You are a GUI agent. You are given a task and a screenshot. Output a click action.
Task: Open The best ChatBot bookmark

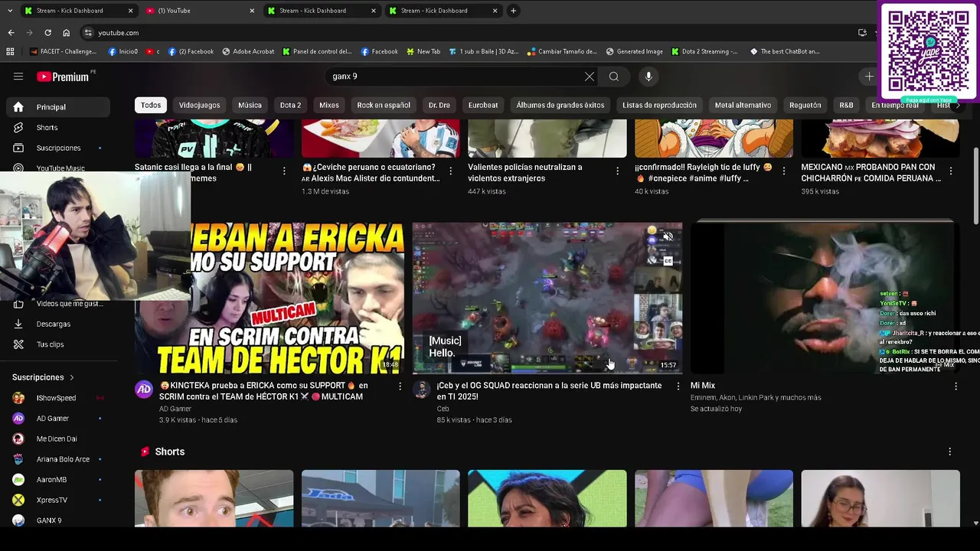click(x=785, y=51)
